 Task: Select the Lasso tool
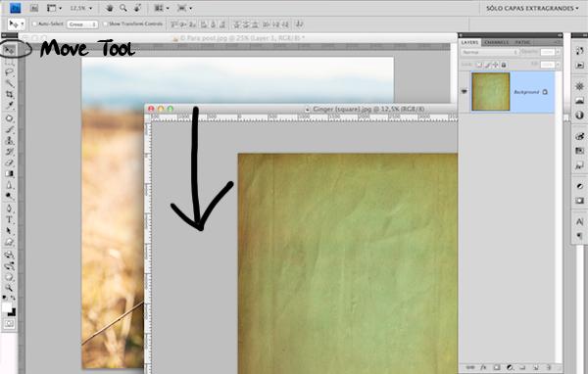coord(10,71)
